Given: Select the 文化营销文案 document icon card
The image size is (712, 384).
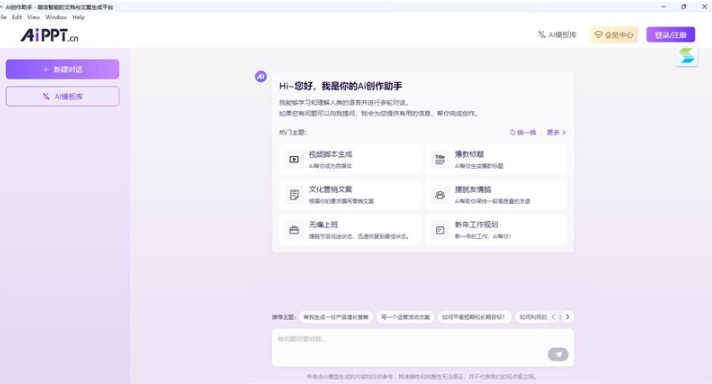Looking at the screenshot, I should tap(350, 195).
